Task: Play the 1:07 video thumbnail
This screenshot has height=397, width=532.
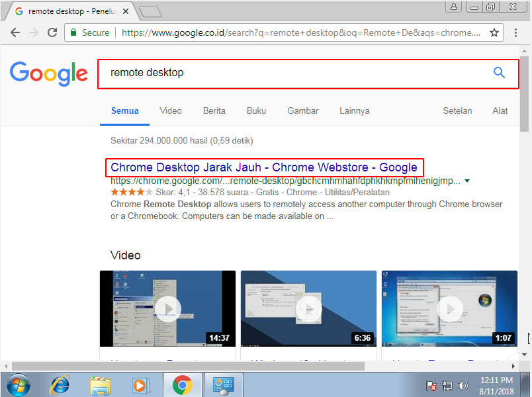Action: 449,308
